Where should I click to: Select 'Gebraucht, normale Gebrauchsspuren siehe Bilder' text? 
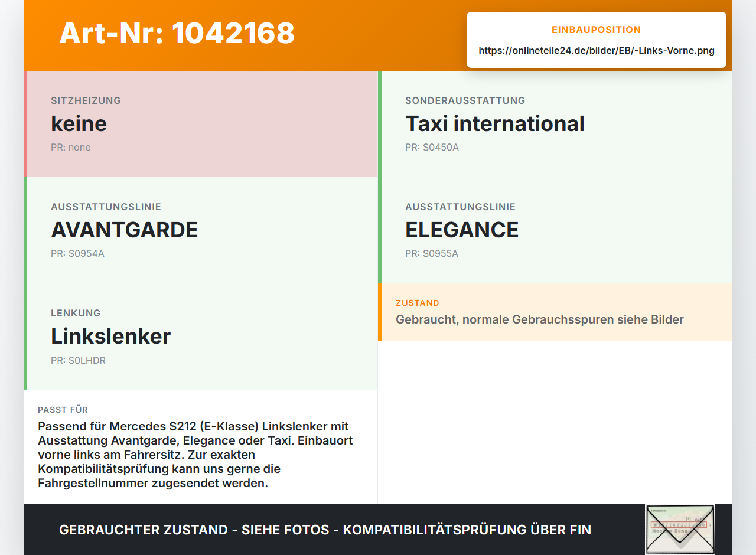540,319
